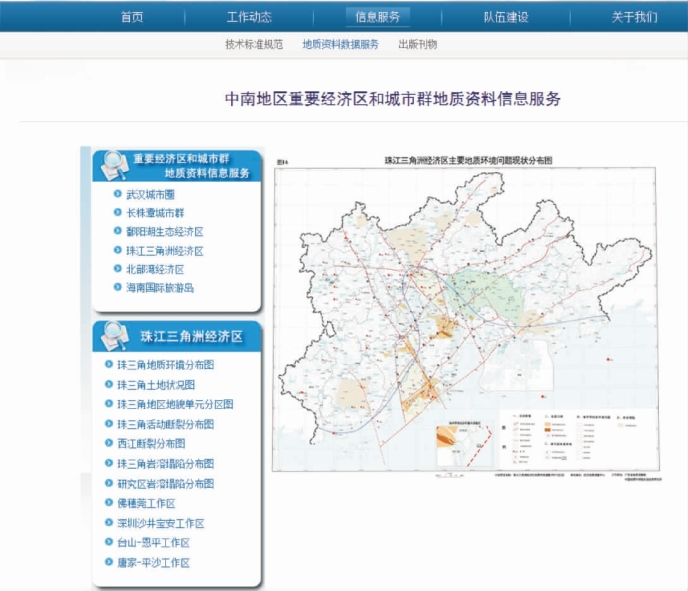
Task: Open the 首页 menu item
Action: click(131, 17)
